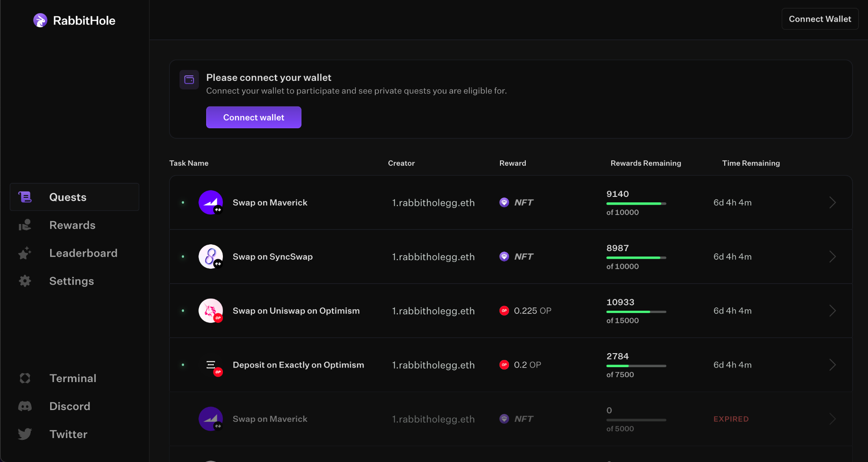Click the Maverick logo in first active quest
The image size is (868, 462).
point(211,202)
